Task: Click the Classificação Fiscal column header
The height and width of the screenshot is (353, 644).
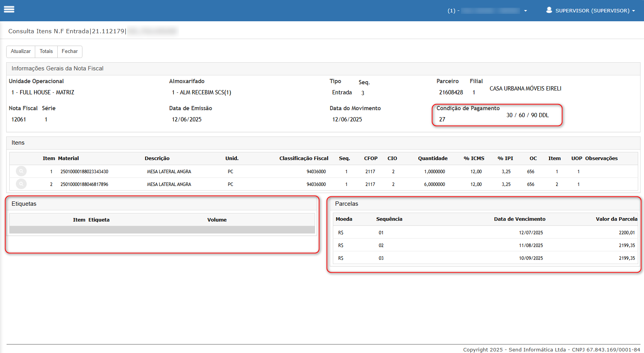Action: point(304,158)
